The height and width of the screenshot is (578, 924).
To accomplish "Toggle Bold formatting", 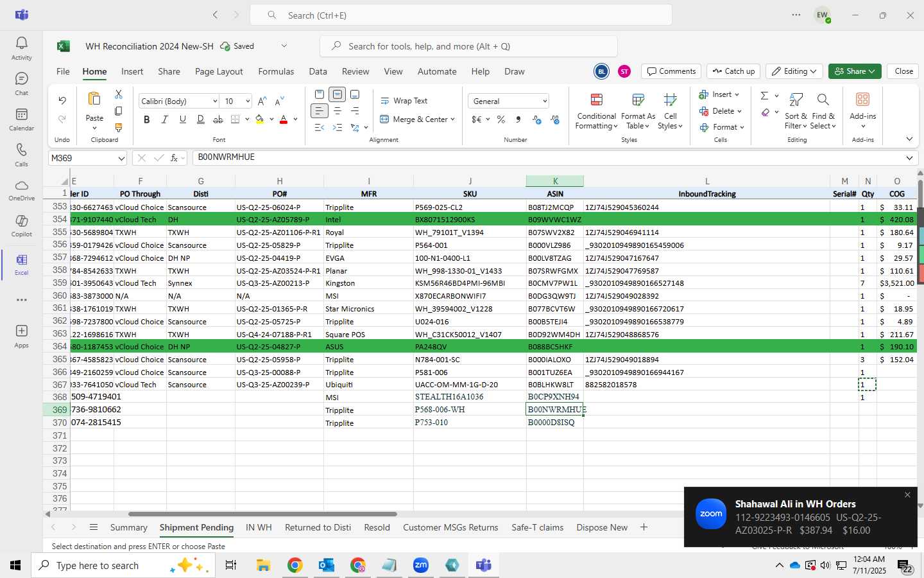I will (x=147, y=119).
